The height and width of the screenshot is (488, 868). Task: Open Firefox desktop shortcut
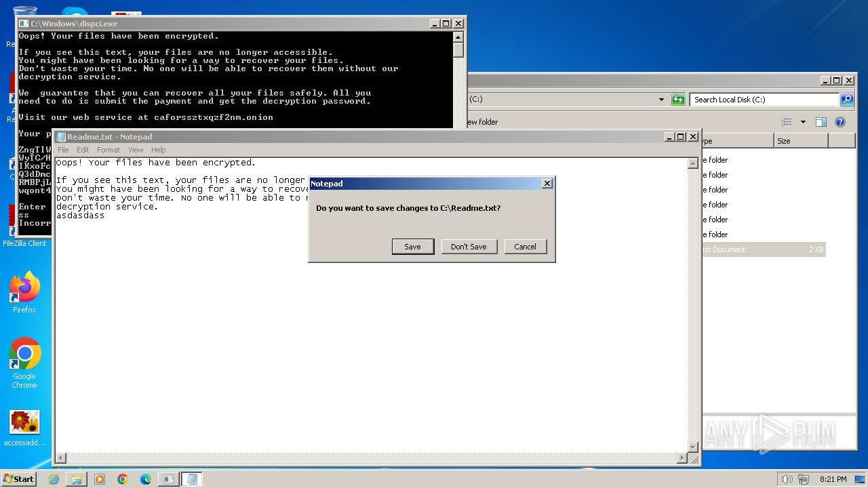[24, 292]
